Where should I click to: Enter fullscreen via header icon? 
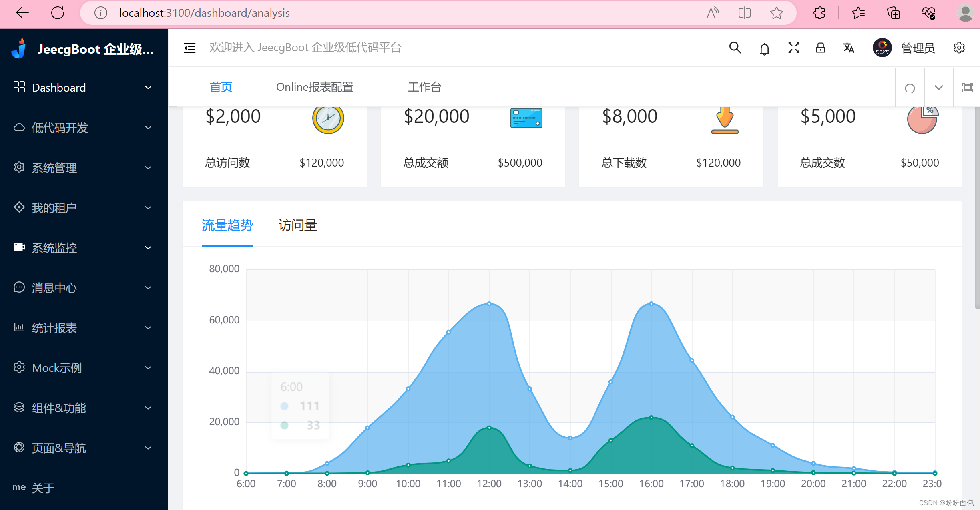click(x=793, y=48)
